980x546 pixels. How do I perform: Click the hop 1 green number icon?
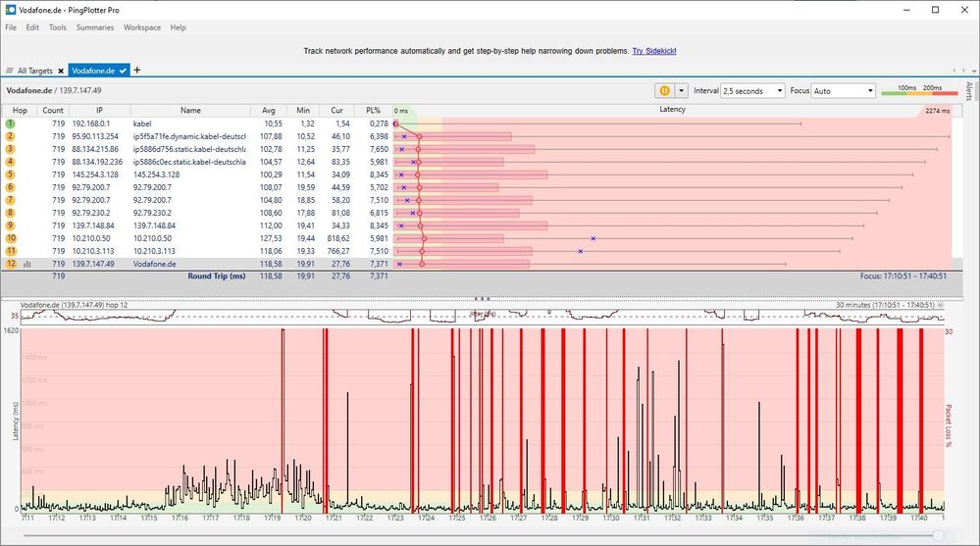point(10,124)
